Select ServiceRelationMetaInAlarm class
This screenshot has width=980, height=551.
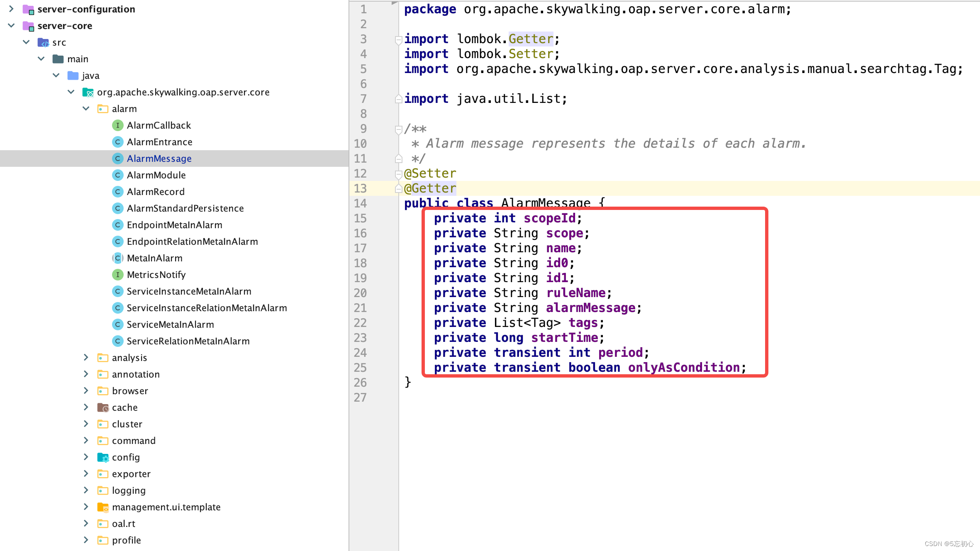[x=188, y=340]
